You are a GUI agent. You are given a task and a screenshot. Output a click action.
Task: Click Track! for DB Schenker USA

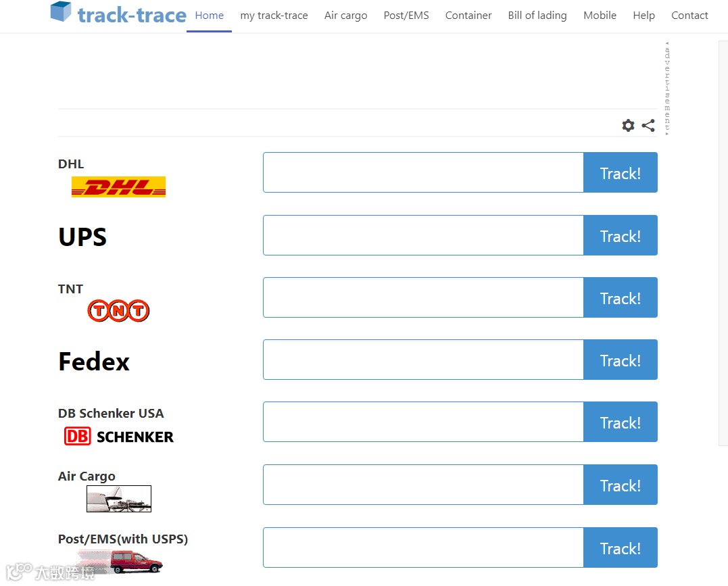(621, 422)
